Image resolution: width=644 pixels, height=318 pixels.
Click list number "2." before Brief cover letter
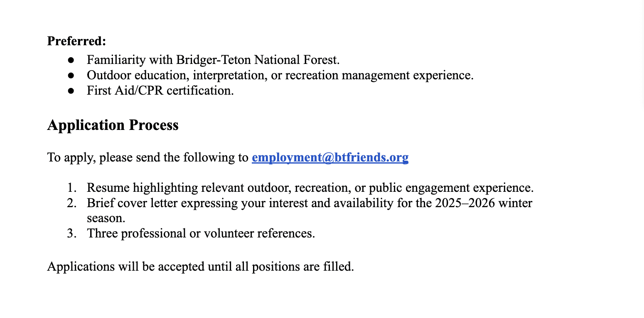coord(72,203)
